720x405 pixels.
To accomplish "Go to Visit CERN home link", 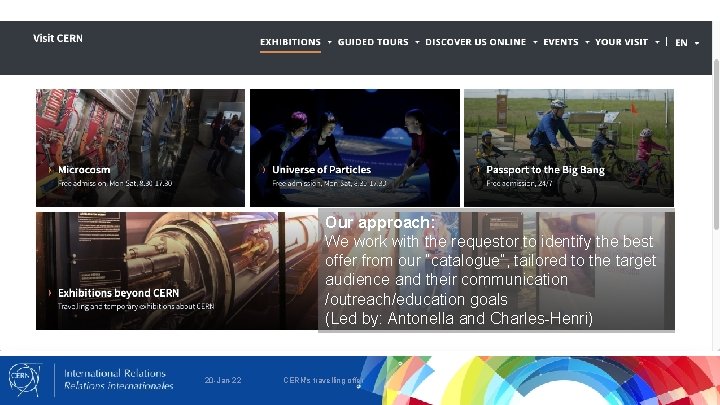I will pos(58,38).
